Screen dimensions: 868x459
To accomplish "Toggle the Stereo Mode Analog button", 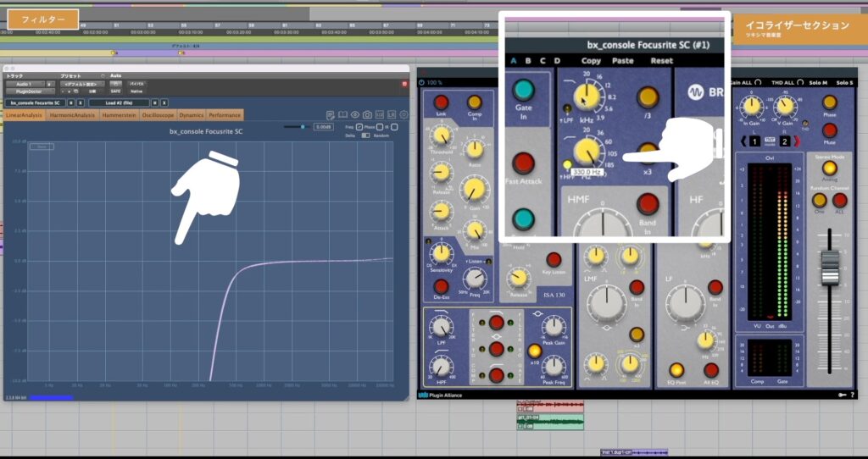I will (x=829, y=168).
